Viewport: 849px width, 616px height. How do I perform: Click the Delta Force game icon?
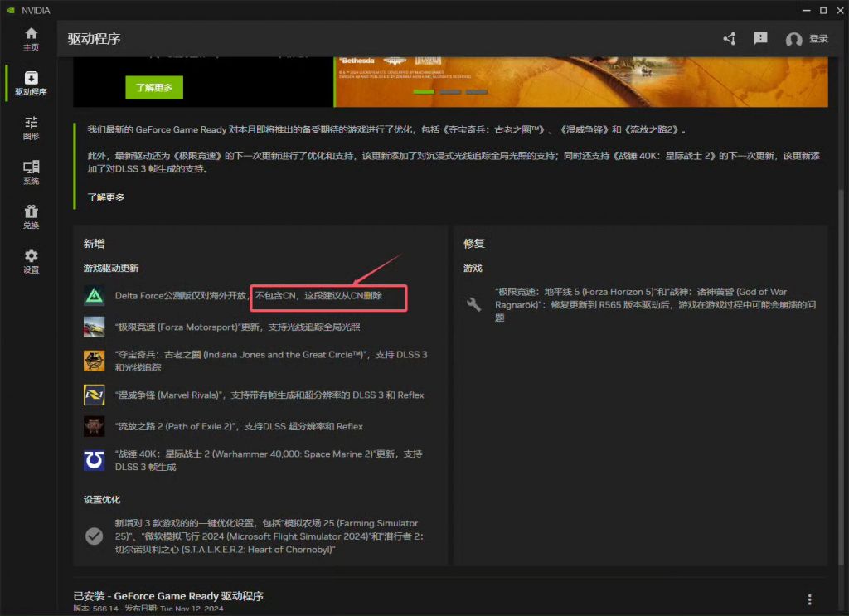(x=94, y=294)
